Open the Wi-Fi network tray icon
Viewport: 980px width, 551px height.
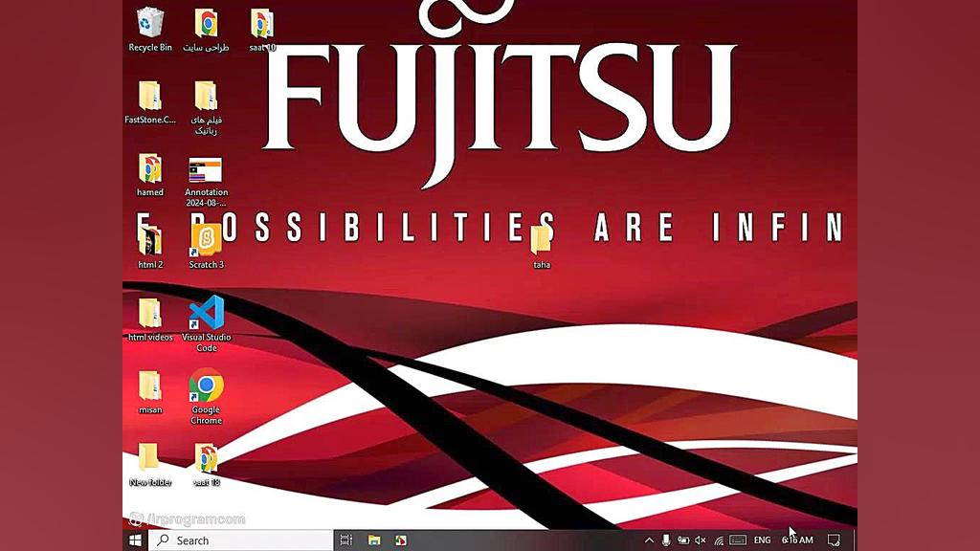(719, 540)
